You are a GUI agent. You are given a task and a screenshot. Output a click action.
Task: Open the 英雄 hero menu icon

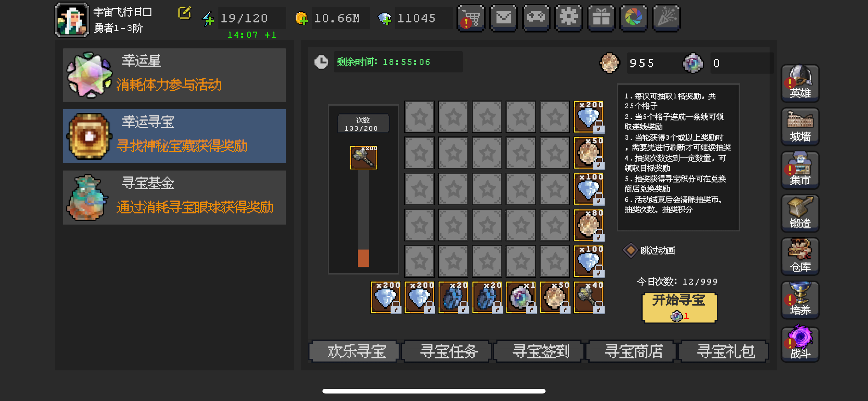point(800,83)
